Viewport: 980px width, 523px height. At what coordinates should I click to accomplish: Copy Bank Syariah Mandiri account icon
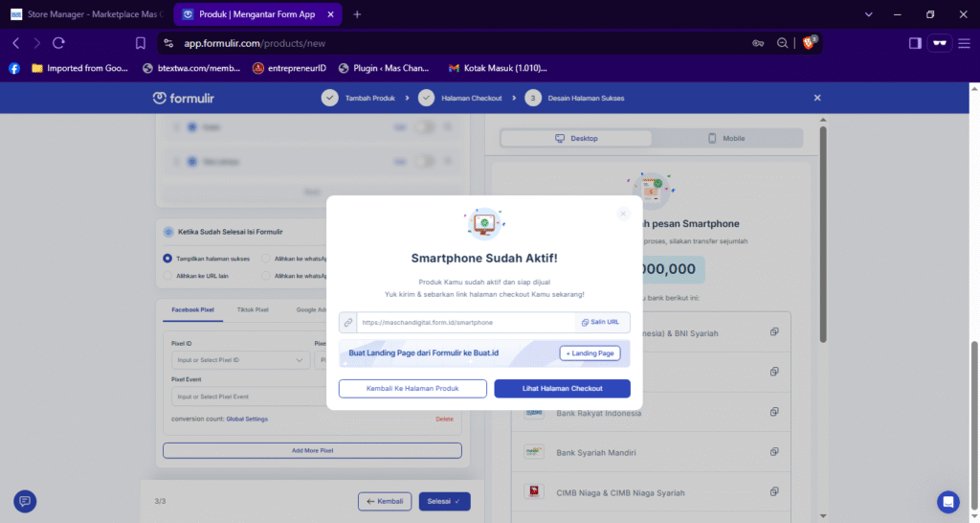click(773, 452)
